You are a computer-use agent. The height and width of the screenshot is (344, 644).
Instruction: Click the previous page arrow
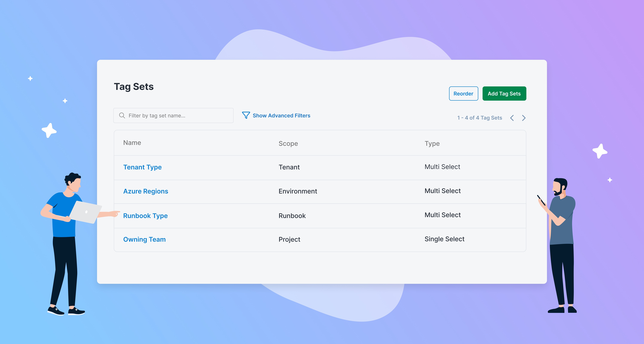512,118
